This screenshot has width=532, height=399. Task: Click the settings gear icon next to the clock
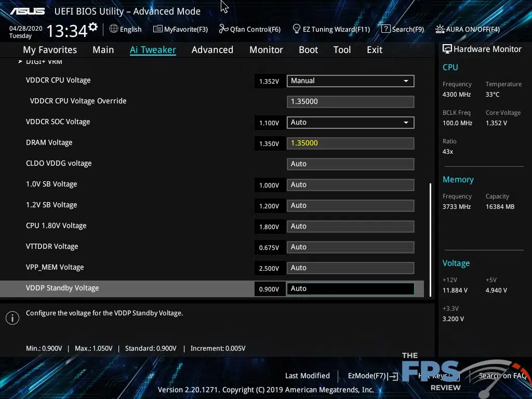pos(92,27)
